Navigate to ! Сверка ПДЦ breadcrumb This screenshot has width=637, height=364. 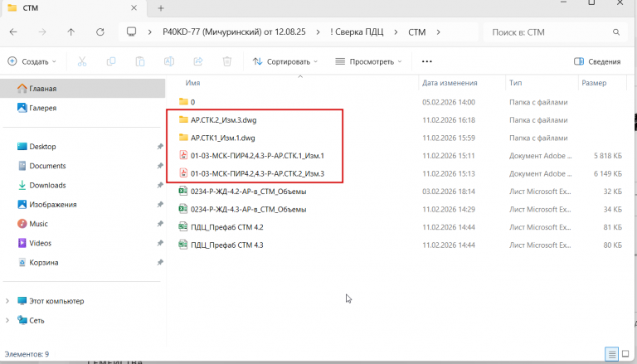tap(357, 32)
